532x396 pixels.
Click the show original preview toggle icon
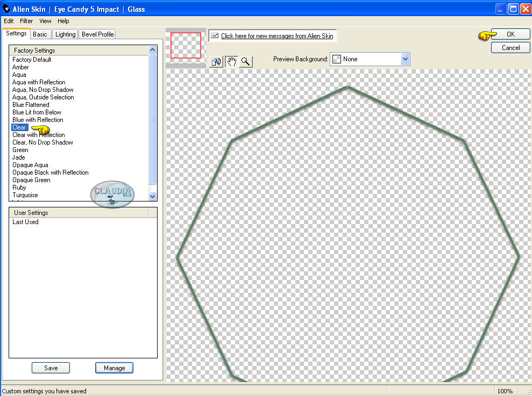pos(216,62)
